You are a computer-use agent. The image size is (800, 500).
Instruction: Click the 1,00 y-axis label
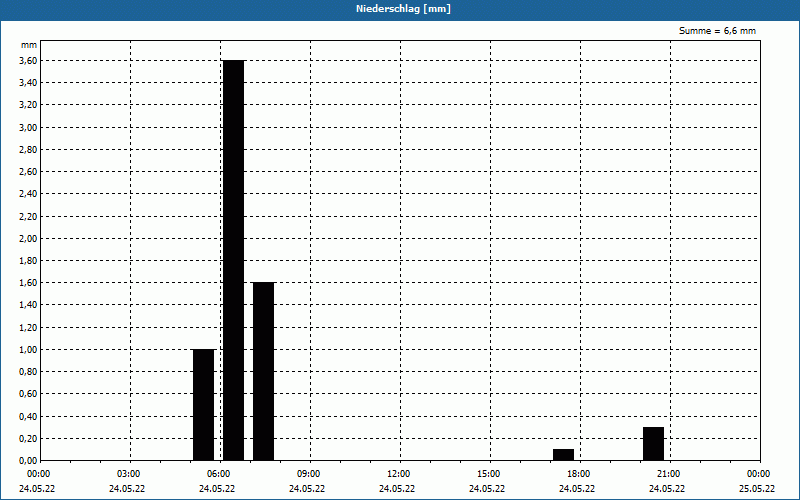[28, 349]
